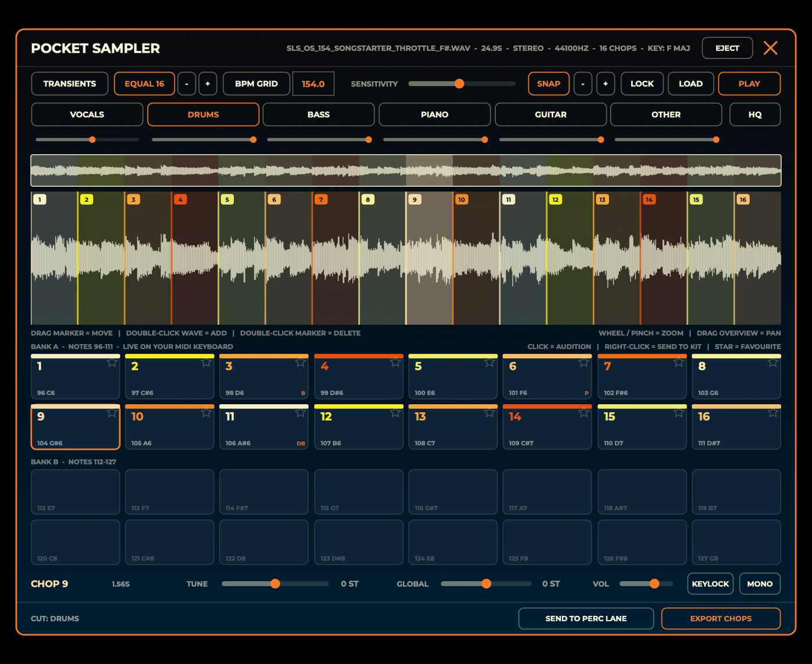Adjust the DRUMS stem level slider
Screen dimensions: 812x664
(203, 140)
